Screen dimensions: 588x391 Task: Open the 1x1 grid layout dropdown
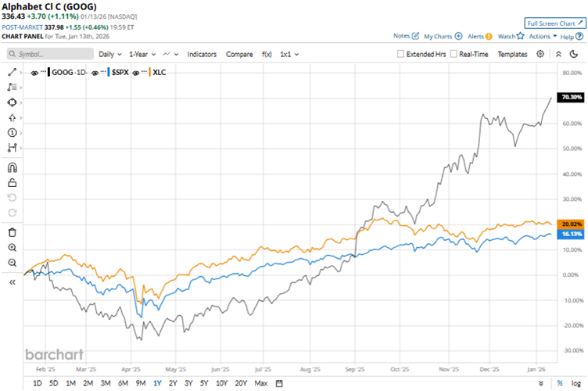coord(289,55)
